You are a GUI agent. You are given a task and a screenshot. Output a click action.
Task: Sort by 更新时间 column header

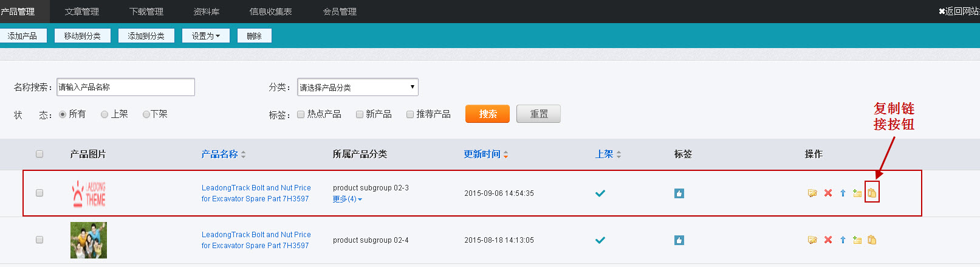tap(485, 154)
